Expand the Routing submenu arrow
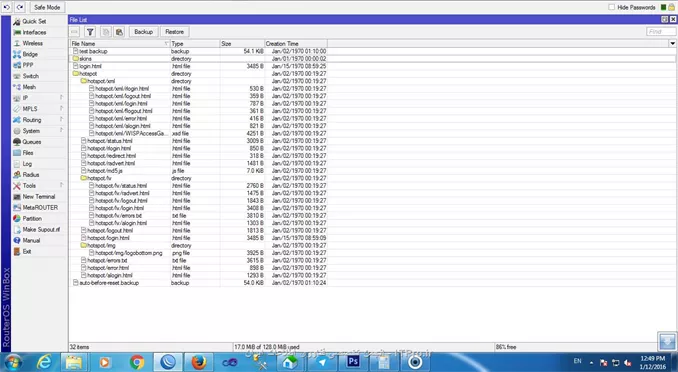 [x=61, y=119]
